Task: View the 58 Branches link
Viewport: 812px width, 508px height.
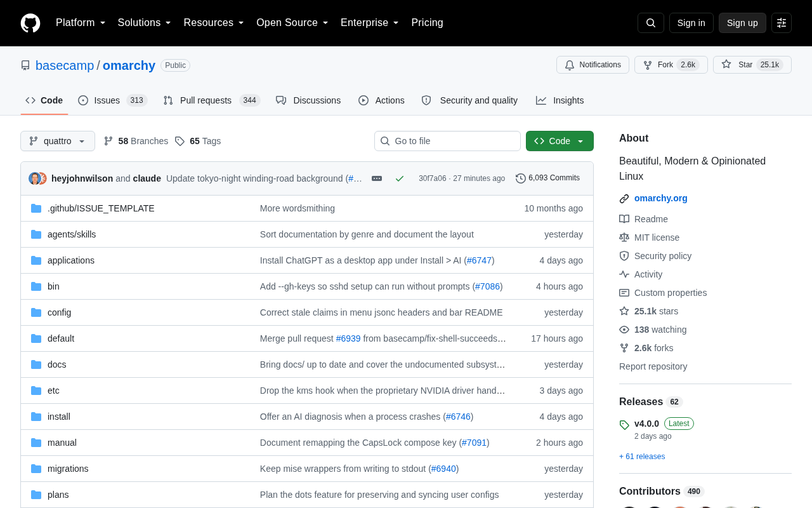Action: pyautogui.click(x=136, y=141)
